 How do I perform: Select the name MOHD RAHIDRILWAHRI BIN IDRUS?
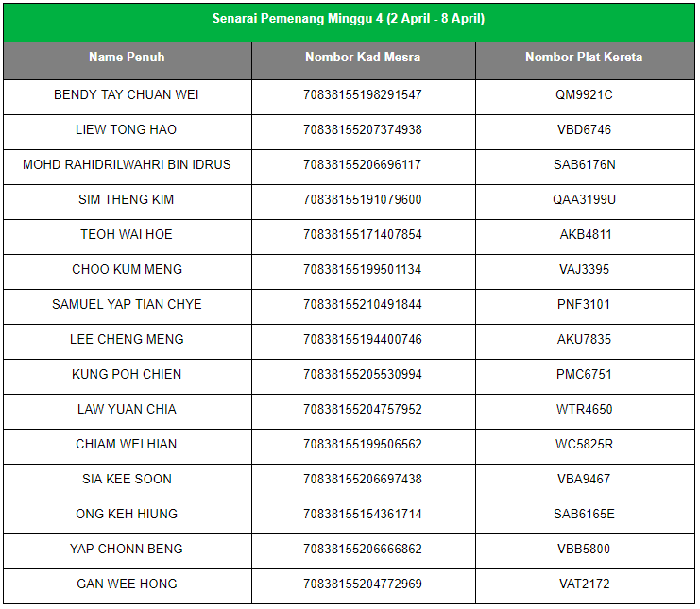click(127, 165)
